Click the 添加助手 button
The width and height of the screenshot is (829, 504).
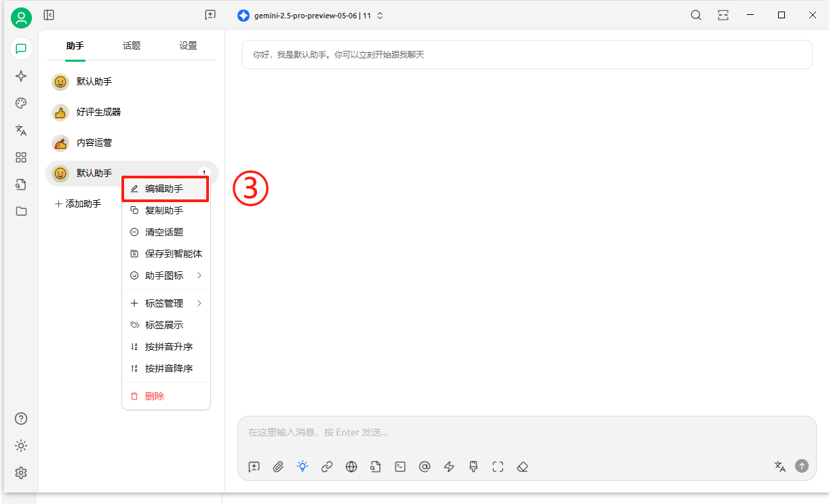pos(78,203)
